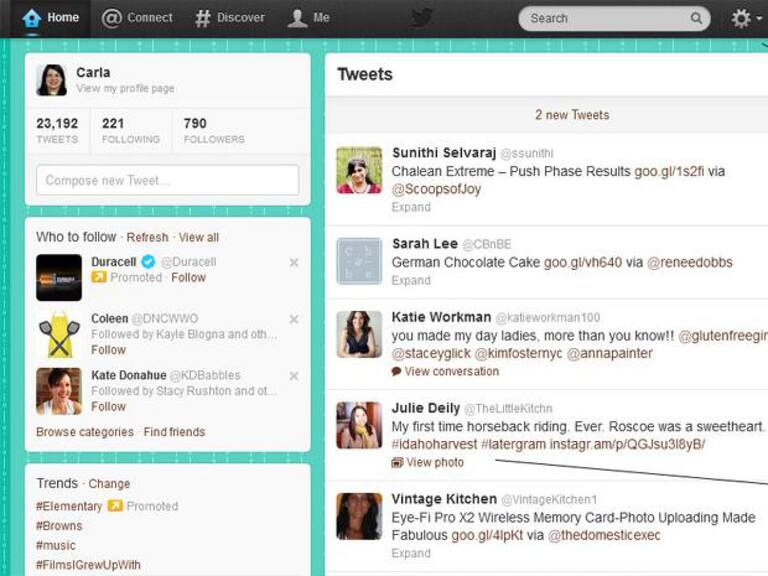Click the search magnifier icon
The image size is (768, 576).
point(696,18)
